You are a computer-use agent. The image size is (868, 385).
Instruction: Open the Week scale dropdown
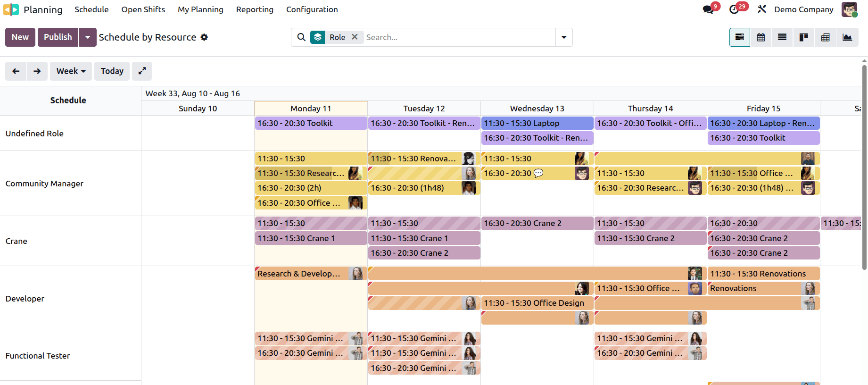[71, 71]
